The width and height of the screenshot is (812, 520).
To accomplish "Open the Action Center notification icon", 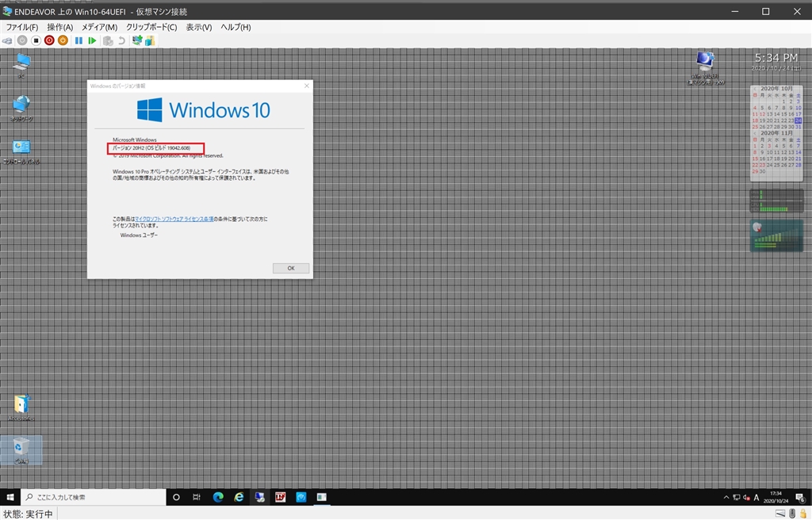I will (x=800, y=498).
